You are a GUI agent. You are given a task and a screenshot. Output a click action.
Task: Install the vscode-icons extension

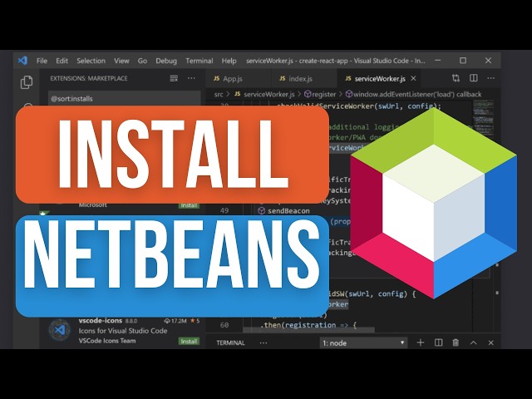click(x=189, y=341)
